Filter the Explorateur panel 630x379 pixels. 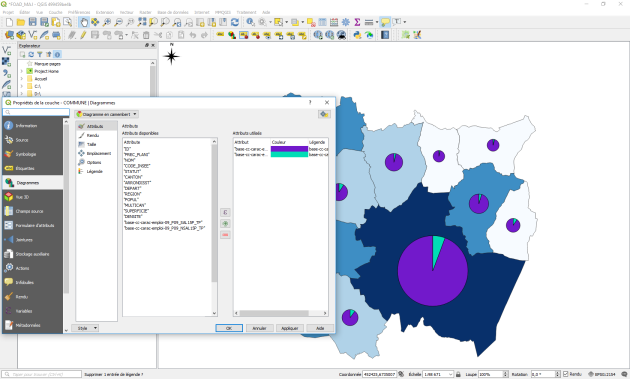[x=39, y=54]
